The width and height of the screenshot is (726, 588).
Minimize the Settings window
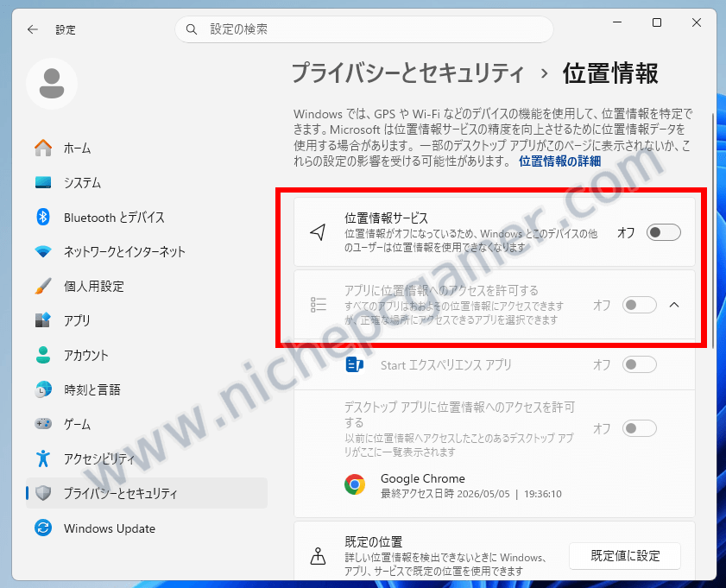point(616,22)
